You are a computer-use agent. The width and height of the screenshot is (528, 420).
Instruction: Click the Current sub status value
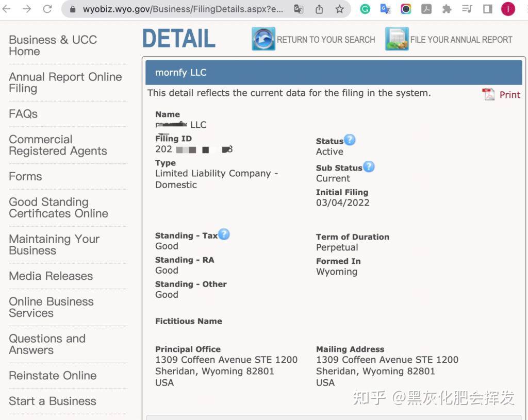(333, 178)
